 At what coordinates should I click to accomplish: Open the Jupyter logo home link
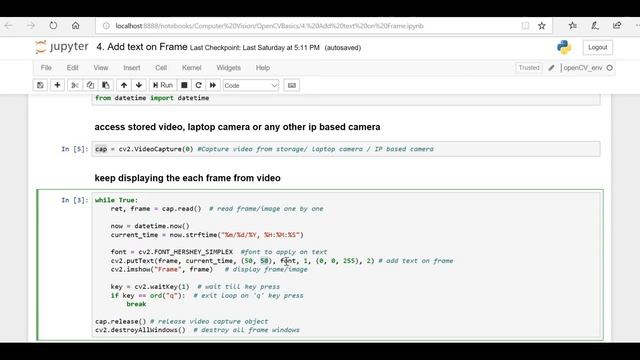[x=62, y=47]
